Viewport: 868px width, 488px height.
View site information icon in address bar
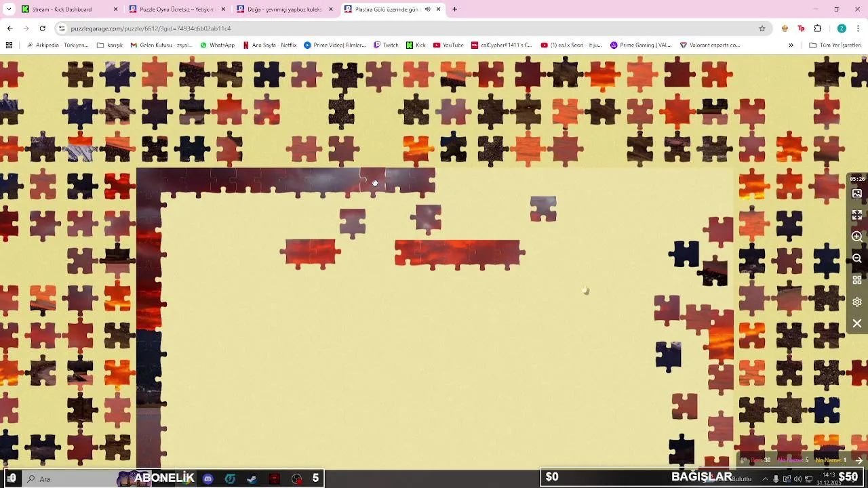click(x=62, y=28)
